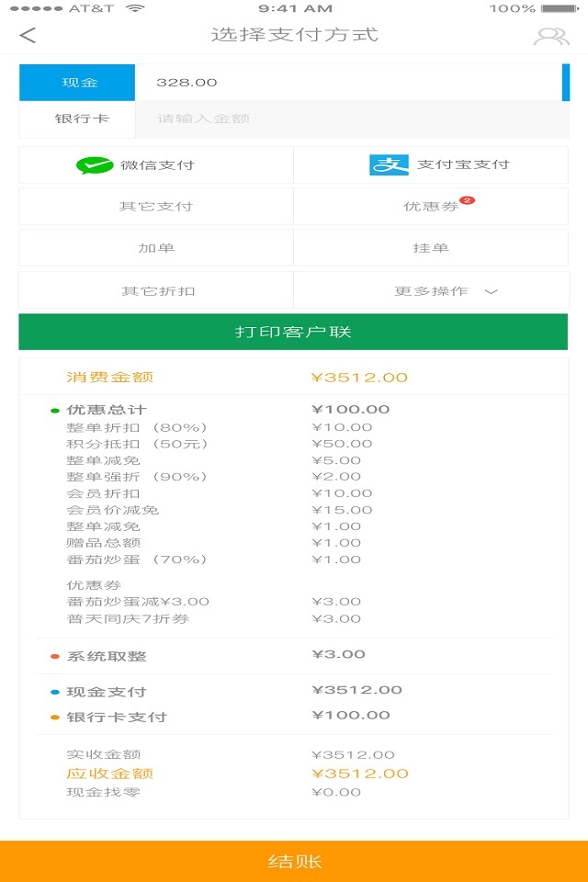The image size is (588, 882).
Task: Select the 现金 payment tab
Action: 78,83
